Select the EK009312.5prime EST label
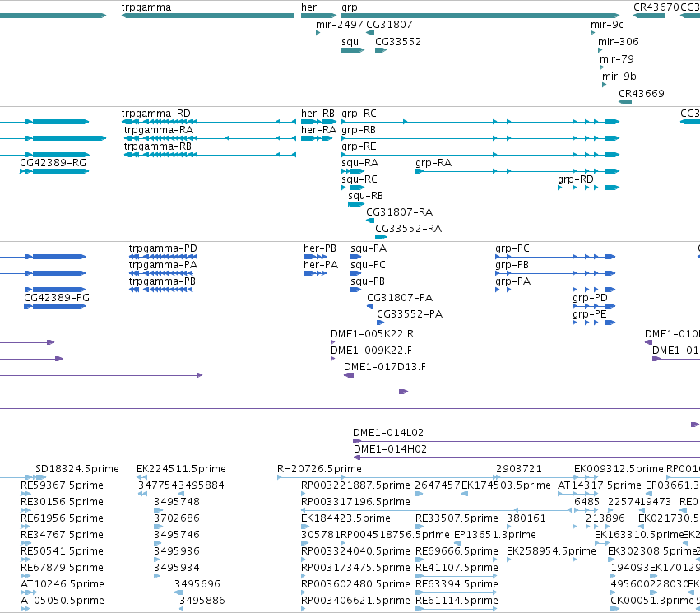Viewport: 700px width, 613px height. 619,469
